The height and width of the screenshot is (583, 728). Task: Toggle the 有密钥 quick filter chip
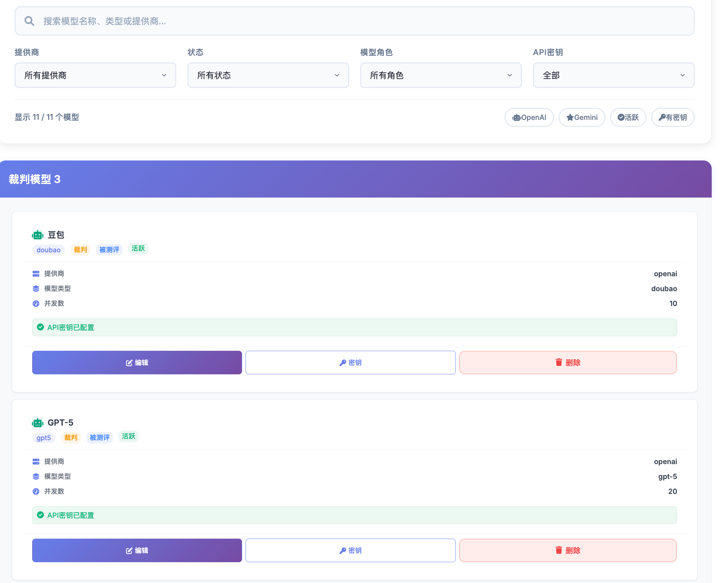coord(673,118)
